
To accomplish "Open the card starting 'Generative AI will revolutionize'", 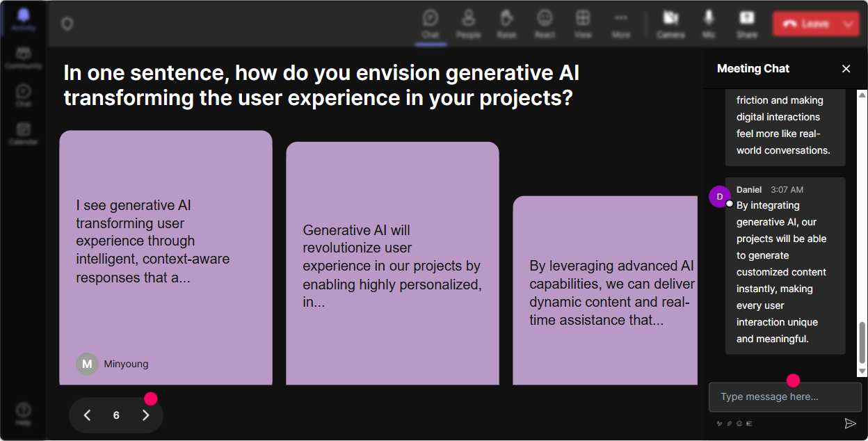I will (x=392, y=263).
